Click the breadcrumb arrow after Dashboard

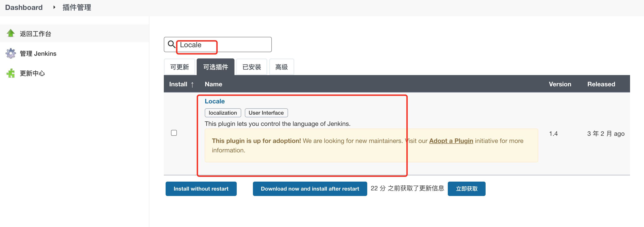[x=54, y=7]
